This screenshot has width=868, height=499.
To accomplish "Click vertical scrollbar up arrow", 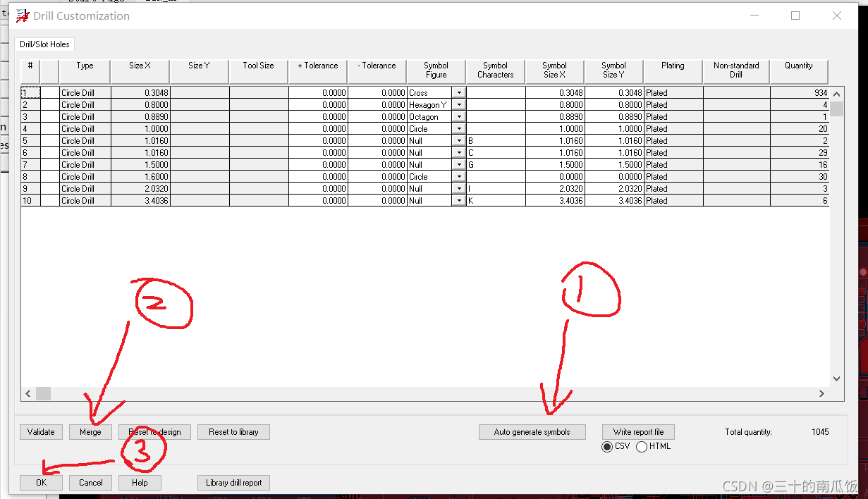I will [x=837, y=94].
